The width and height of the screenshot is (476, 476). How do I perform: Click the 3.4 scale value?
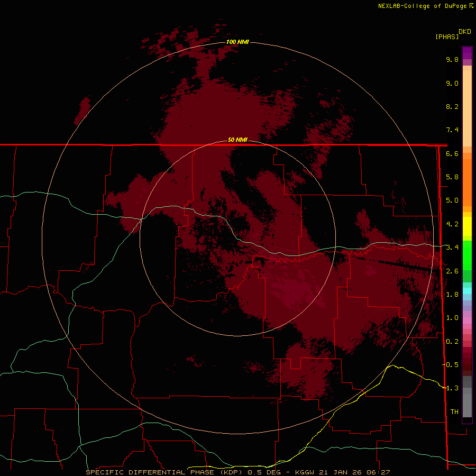(452, 248)
